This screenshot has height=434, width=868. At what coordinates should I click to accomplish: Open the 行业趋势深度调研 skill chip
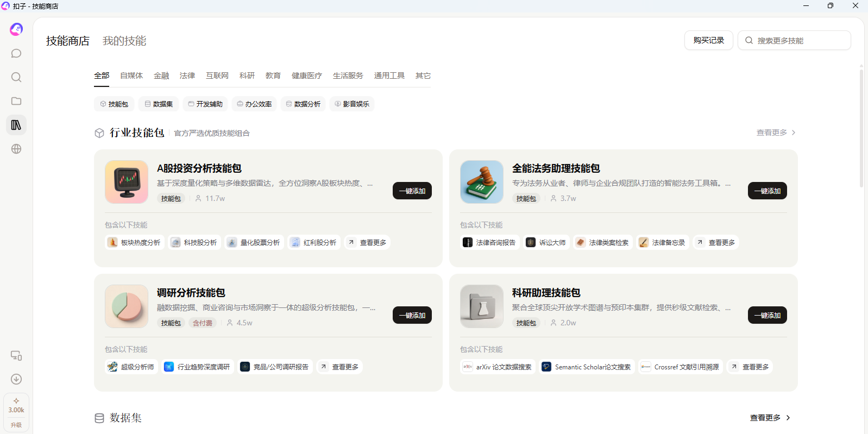point(198,367)
